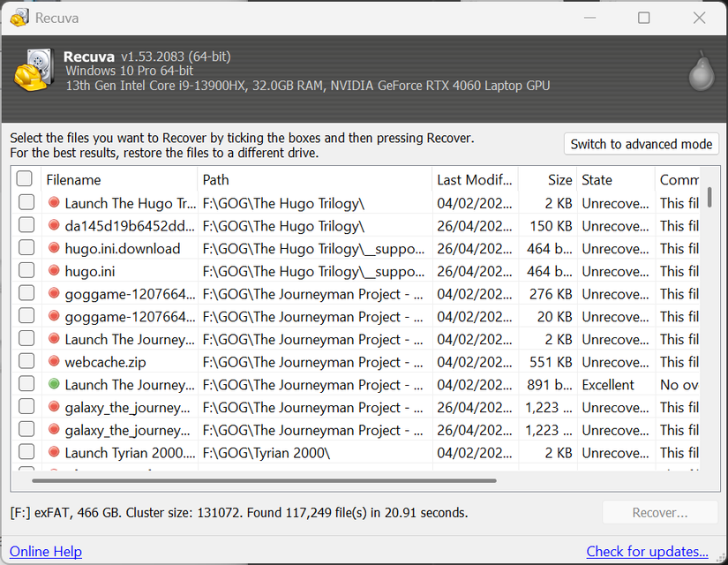Sort the list by the Path column header

click(315, 180)
